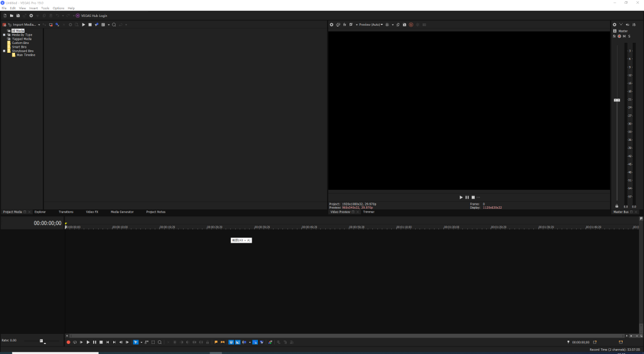
Task: Save snapshot to file in preview toolbar
Action: click(404, 25)
